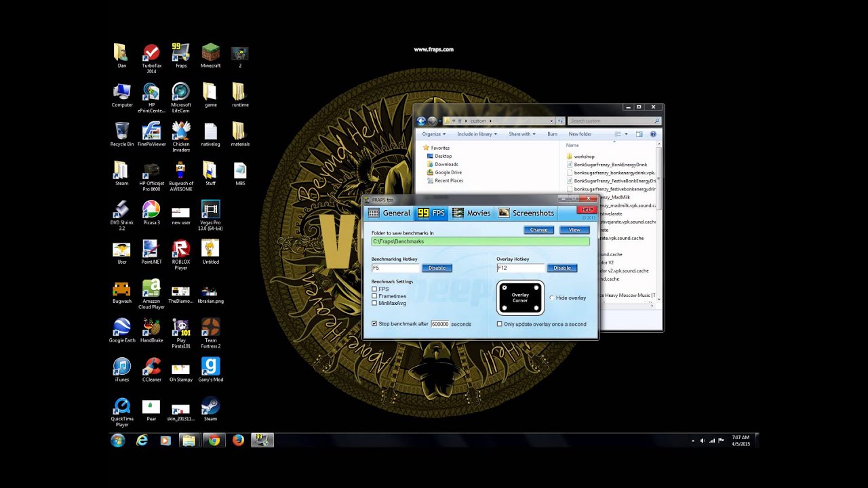Open Chicken Invaders desktop shortcut
The width and height of the screenshot is (868, 488).
pyautogui.click(x=181, y=137)
